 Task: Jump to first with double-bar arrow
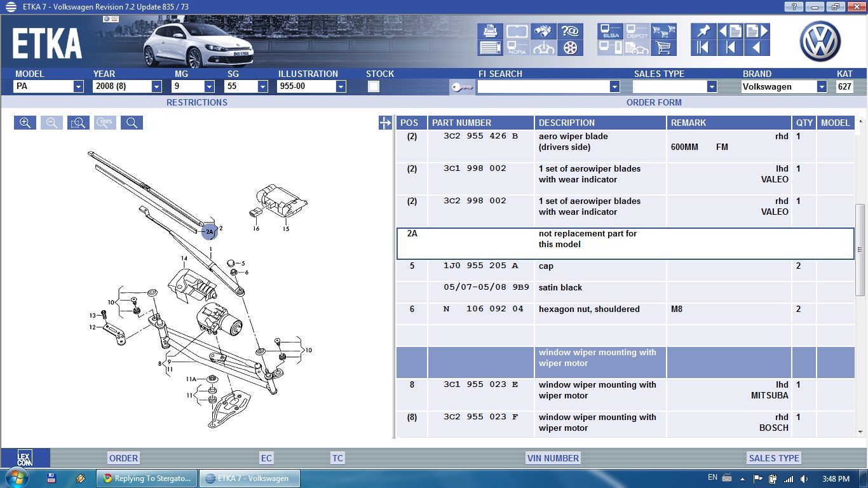[703, 48]
